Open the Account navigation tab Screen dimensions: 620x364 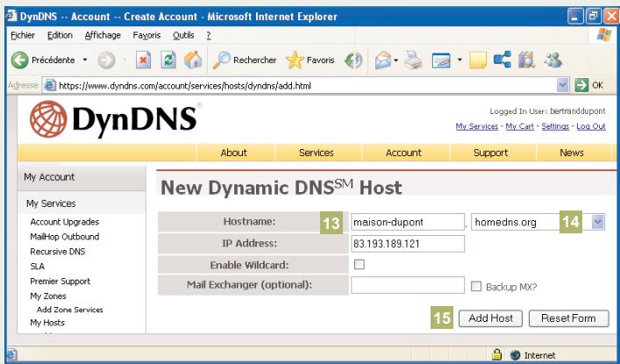coord(403,153)
